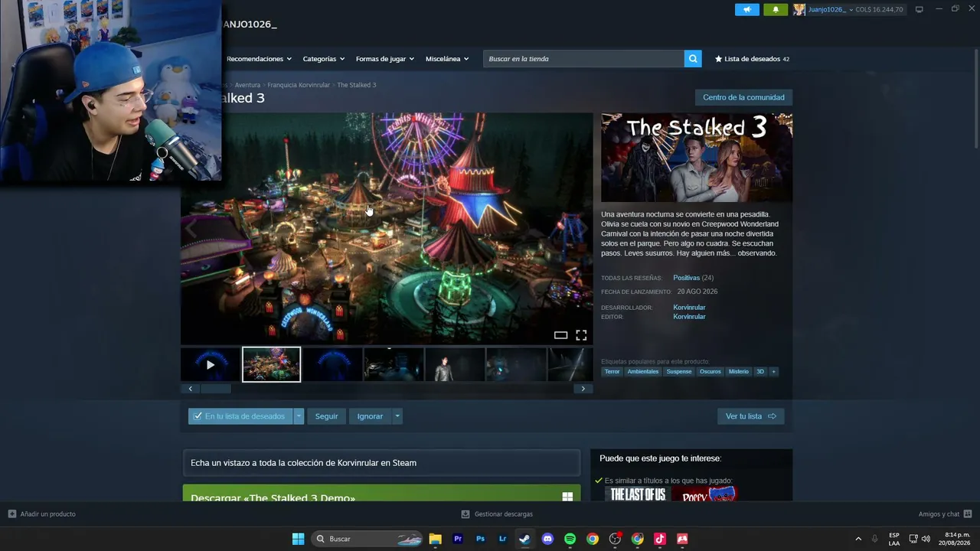
Task: Open File Explorer from the taskbar
Action: [x=435, y=539]
